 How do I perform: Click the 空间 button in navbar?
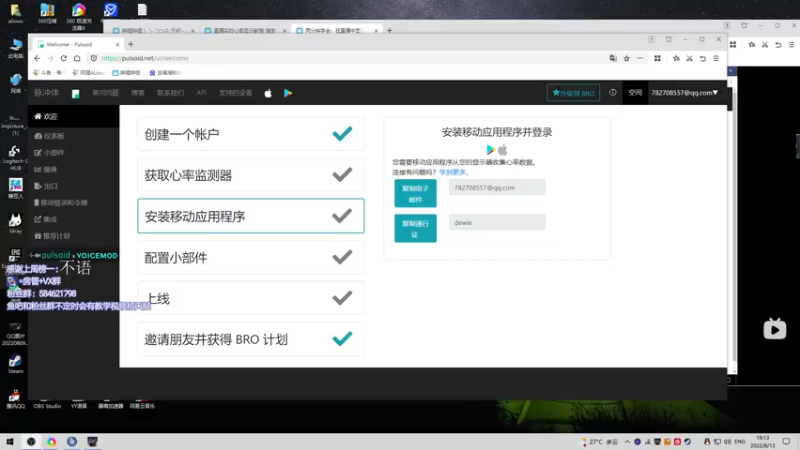tap(635, 92)
